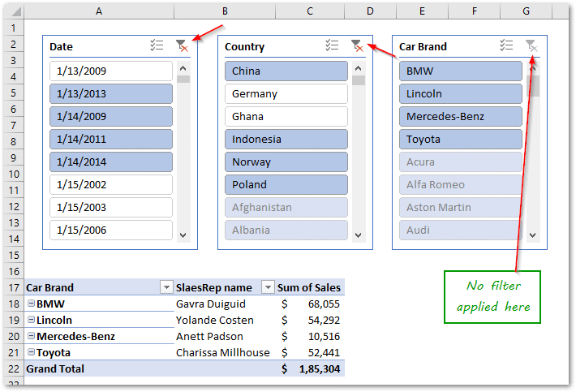The width and height of the screenshot is (576, 392).
Task: Open Car Brand column filter dropdown
Action: click(x=166, y=287)
